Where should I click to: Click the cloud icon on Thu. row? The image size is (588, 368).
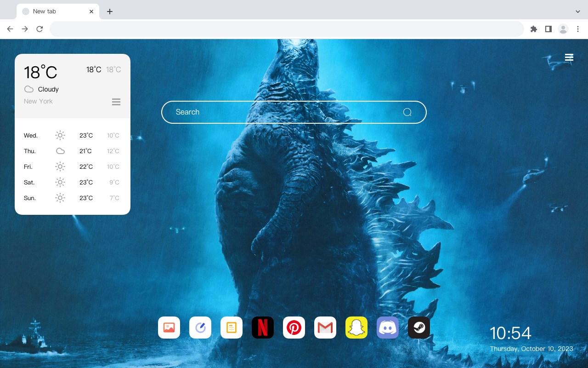[x=60, y=151]
